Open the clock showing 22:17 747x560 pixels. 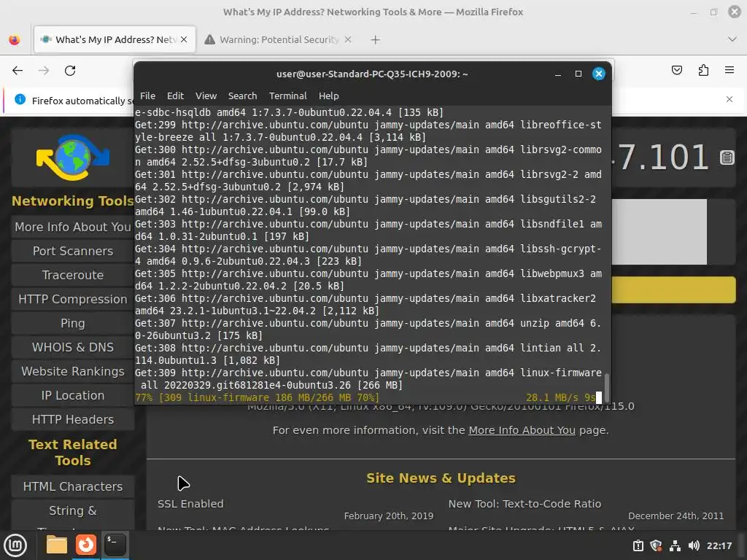pos(719,545)
